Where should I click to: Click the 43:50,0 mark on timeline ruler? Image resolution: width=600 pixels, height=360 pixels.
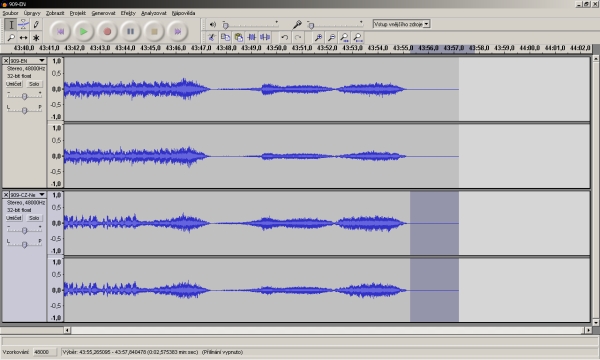(277, 48)
